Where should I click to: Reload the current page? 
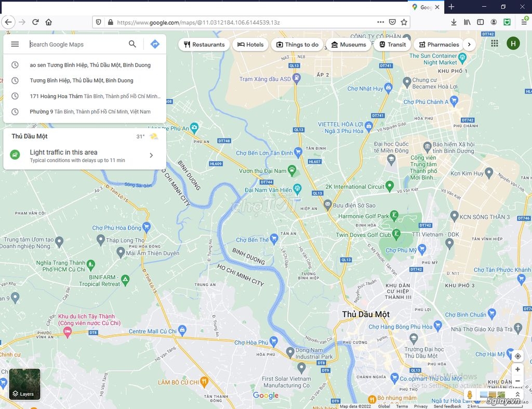click(x=35, y=22)
